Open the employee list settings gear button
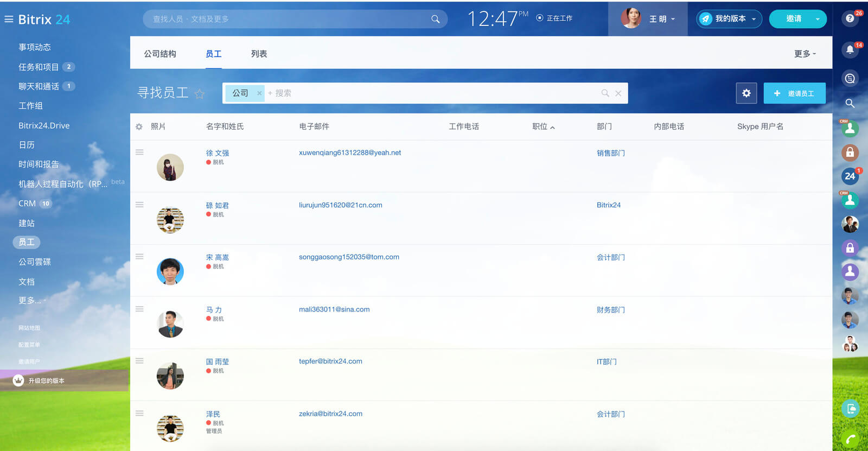Image resolution: width=868 pixels, height=451 pixels. (746, 93)
